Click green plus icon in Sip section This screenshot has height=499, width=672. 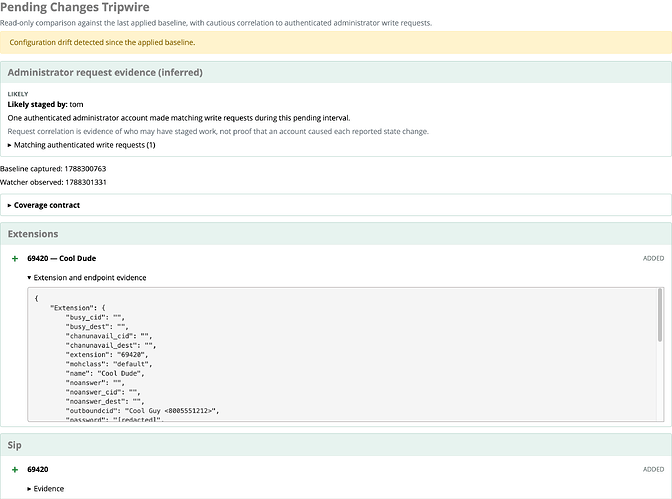[x=15, y=469]
